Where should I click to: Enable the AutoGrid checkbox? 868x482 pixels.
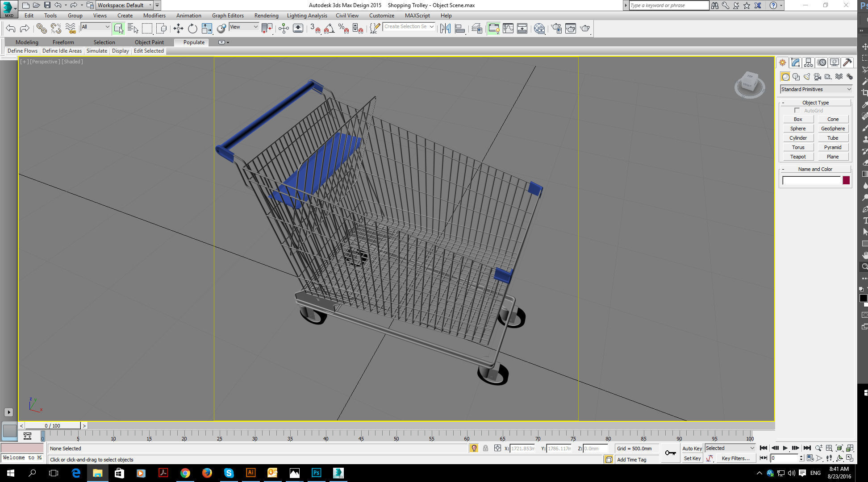(797, 110)
